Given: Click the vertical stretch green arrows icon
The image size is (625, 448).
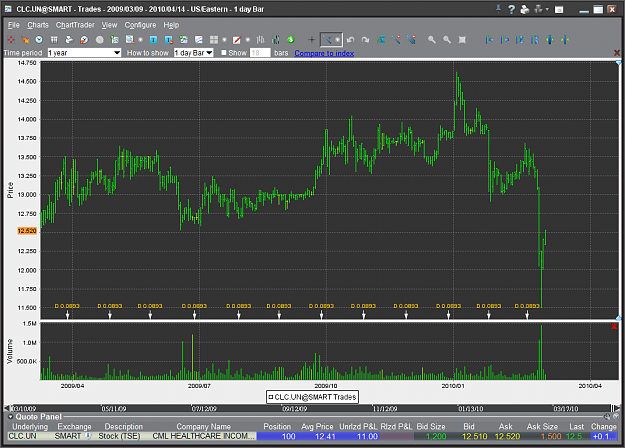Looking at the screenshot, I should [550, 39].
